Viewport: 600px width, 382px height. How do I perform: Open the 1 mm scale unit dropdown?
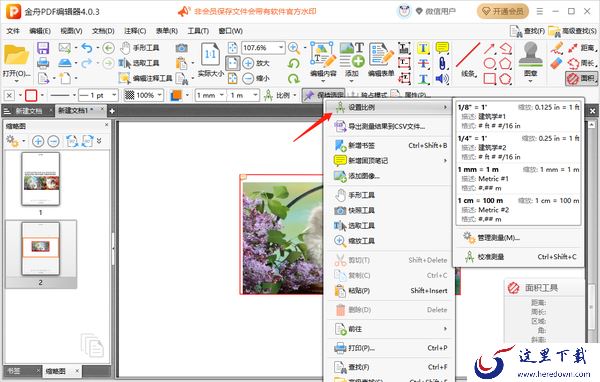pos(222,95)
